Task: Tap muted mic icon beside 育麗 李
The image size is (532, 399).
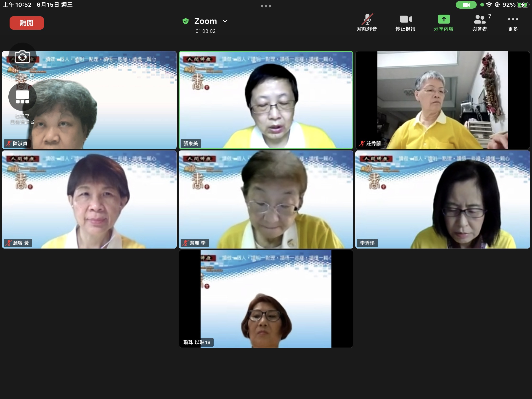Action: coord(185,243)
